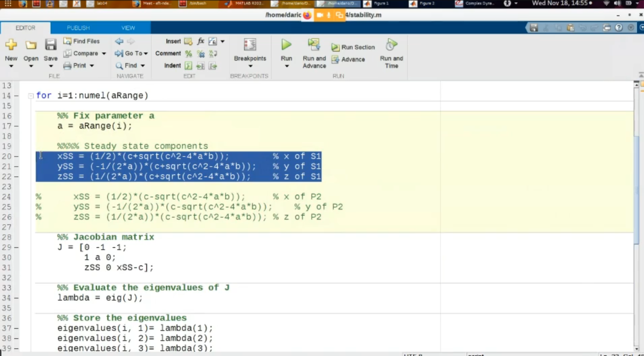Click the Run and Advance icon
The image size is (644, 356).
pos(314,45)
